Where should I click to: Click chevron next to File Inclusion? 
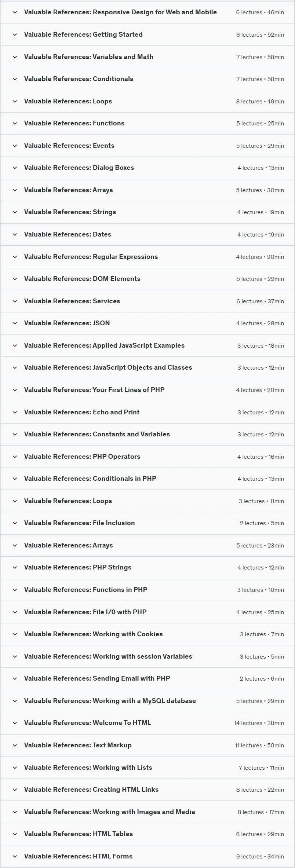(x=15, y=523)
